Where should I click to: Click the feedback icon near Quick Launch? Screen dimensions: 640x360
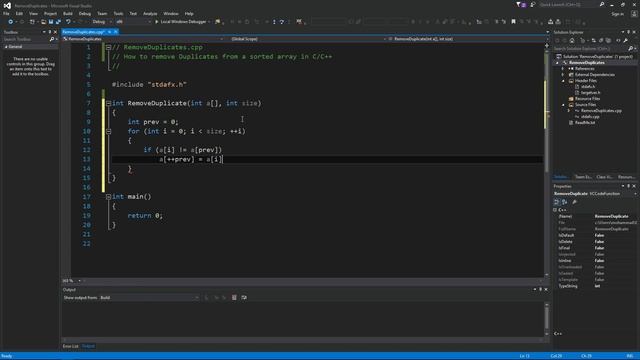533,4
